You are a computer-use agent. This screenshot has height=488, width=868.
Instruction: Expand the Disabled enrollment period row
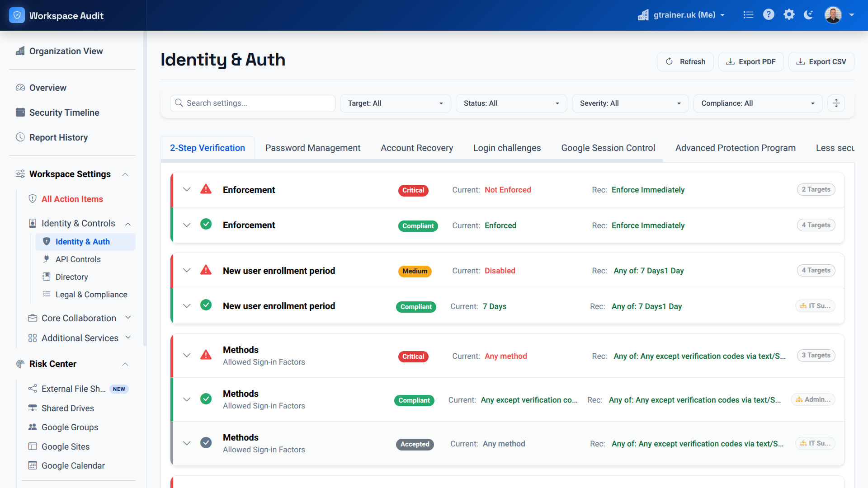pyautogui.click(x=187, y=270)
